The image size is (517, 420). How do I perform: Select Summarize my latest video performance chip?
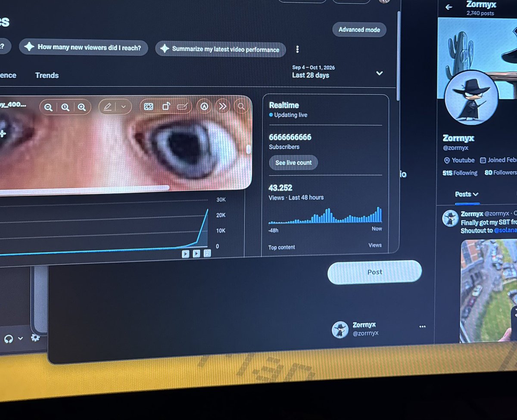(220, 49)
